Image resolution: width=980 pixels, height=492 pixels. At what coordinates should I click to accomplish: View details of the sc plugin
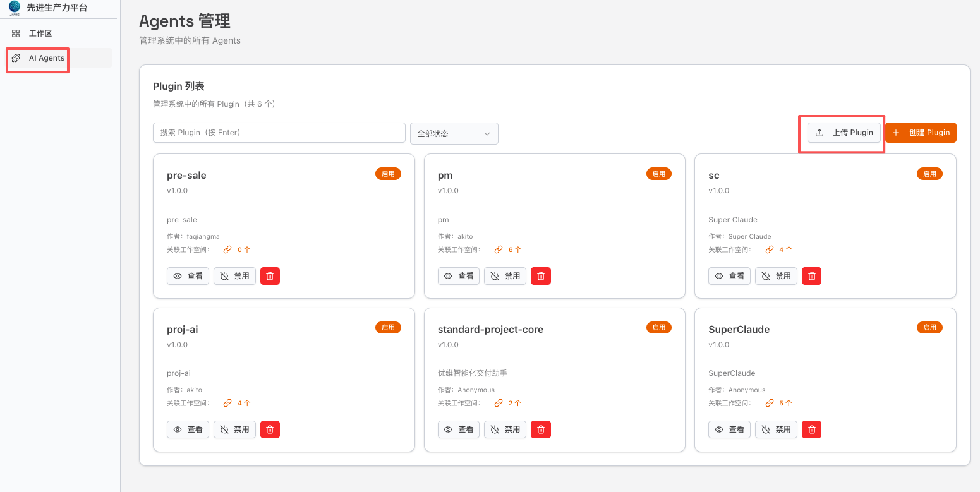point(729,276)
